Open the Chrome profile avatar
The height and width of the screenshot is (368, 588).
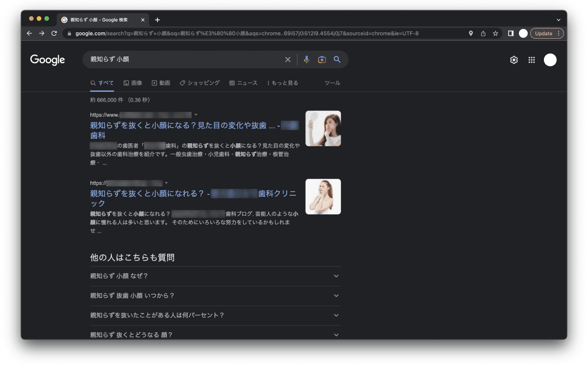[x=523, y=33]
